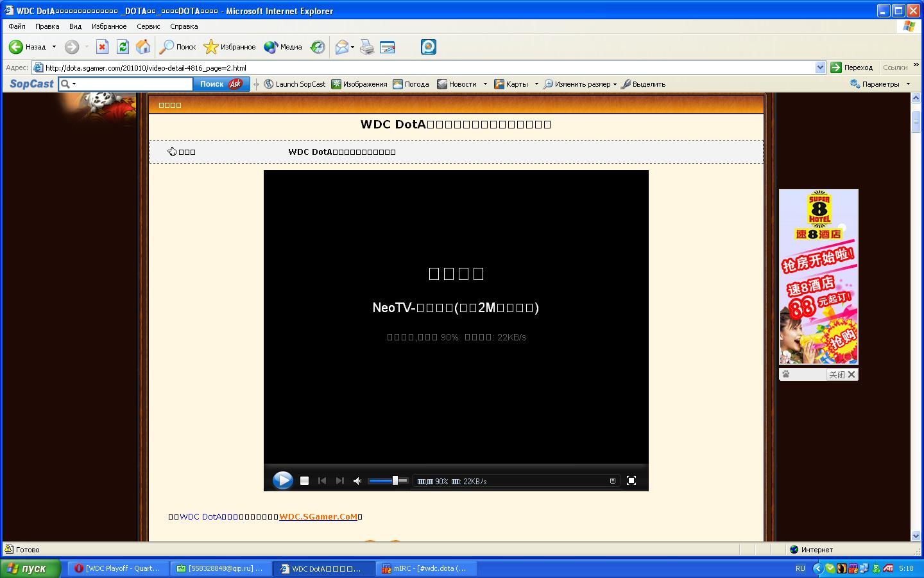924x578 pixels.
Task: Click the Launch SopCast button
Action: coord(295,84)
